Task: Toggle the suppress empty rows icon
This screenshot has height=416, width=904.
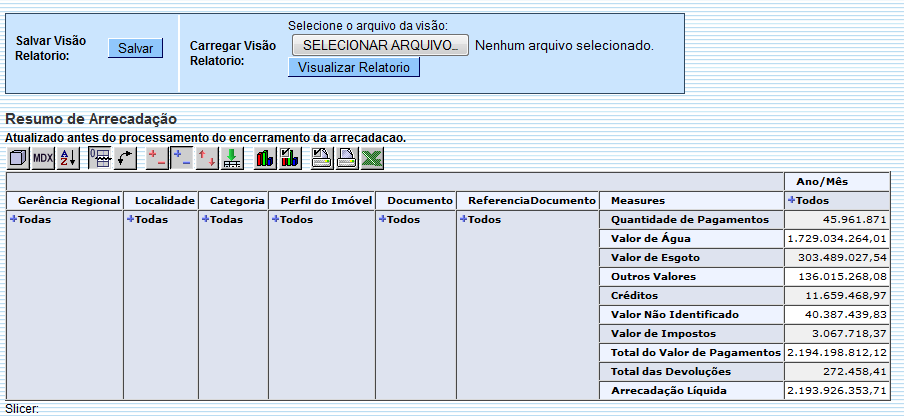Action: pos(100,157)
